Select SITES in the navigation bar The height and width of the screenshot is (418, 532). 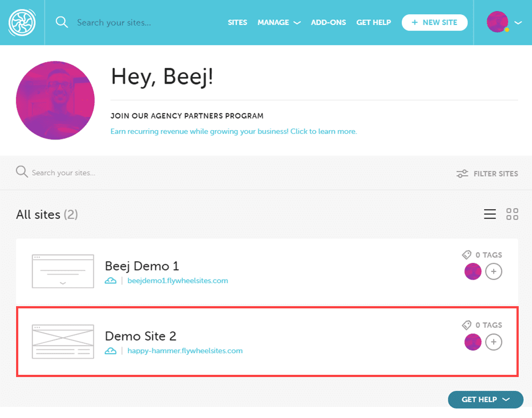(x=237, y=22)
